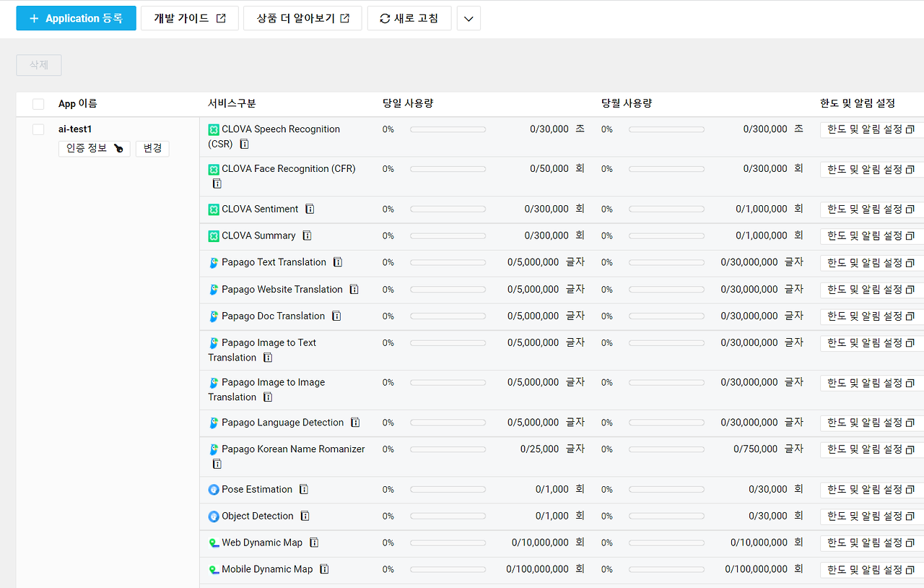This screenshot has height=588, width=924.
Task: Click the CLOVA Sentiment service icon
Action: (x=214, y=209)
